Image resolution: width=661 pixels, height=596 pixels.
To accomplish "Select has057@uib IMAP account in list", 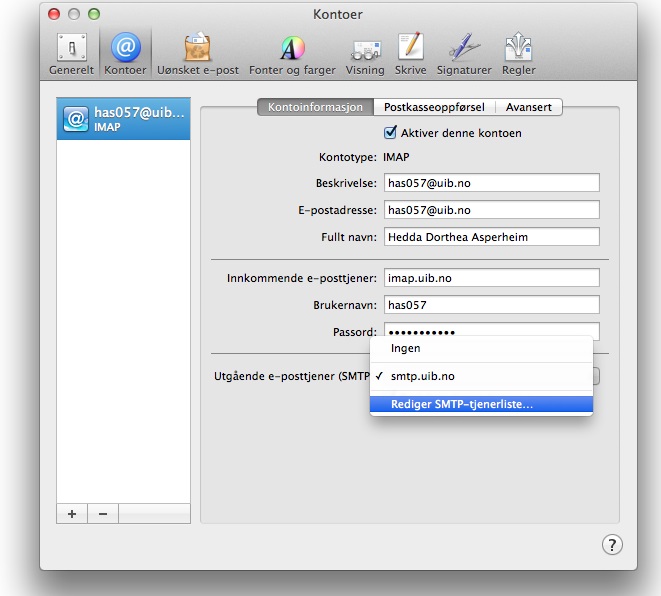I will coord(123,119).
